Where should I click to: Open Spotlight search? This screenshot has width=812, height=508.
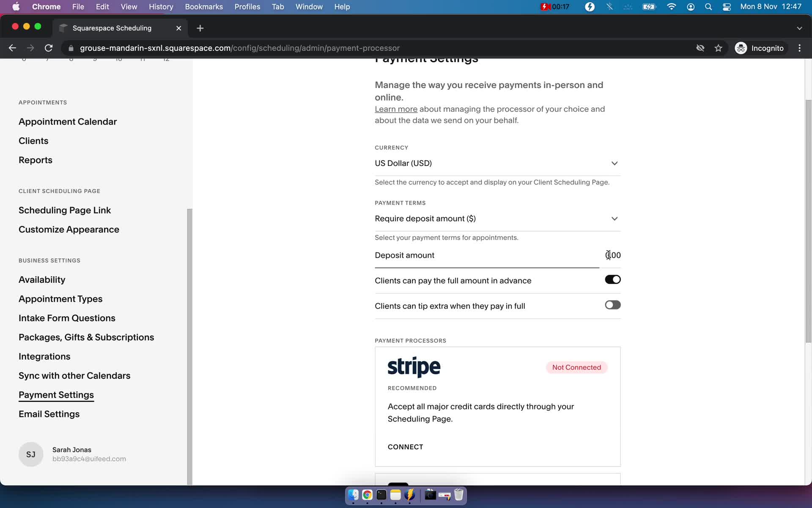pos(708,7)
